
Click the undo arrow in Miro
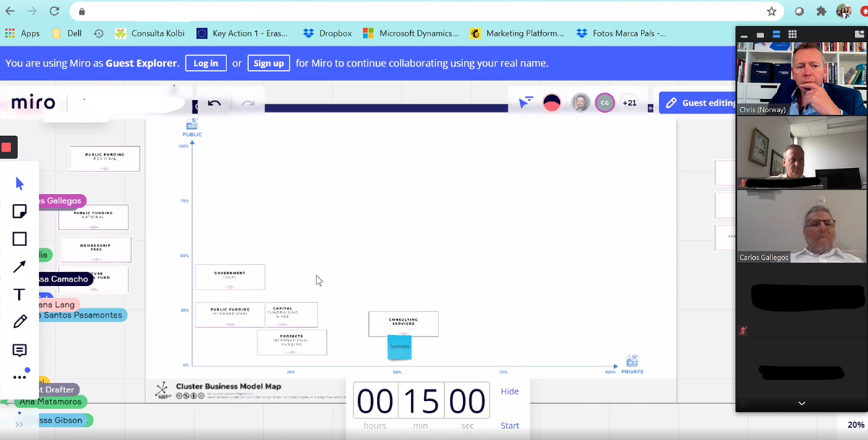coord(214,103)
